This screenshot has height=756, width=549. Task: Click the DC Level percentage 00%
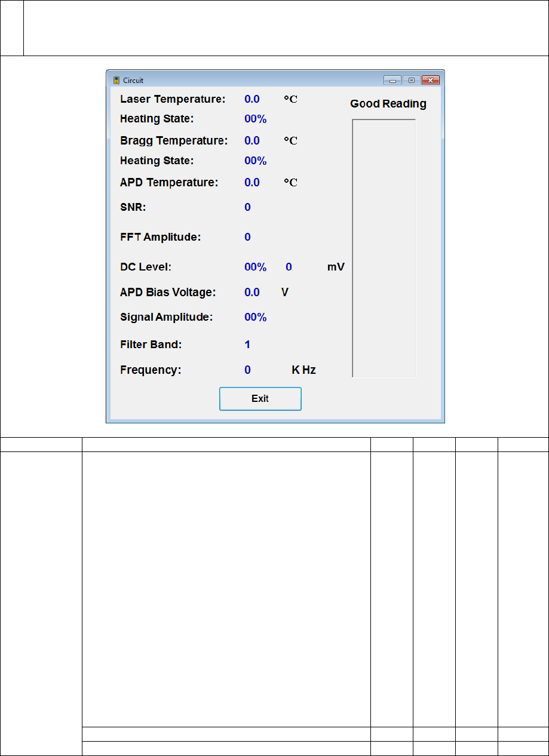tap(256, 268)
